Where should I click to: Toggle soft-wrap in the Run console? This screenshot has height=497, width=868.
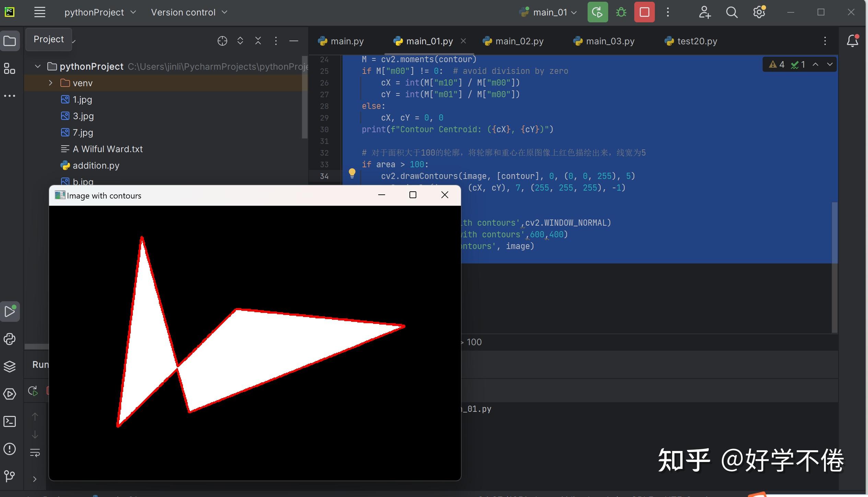coord(35,453)
